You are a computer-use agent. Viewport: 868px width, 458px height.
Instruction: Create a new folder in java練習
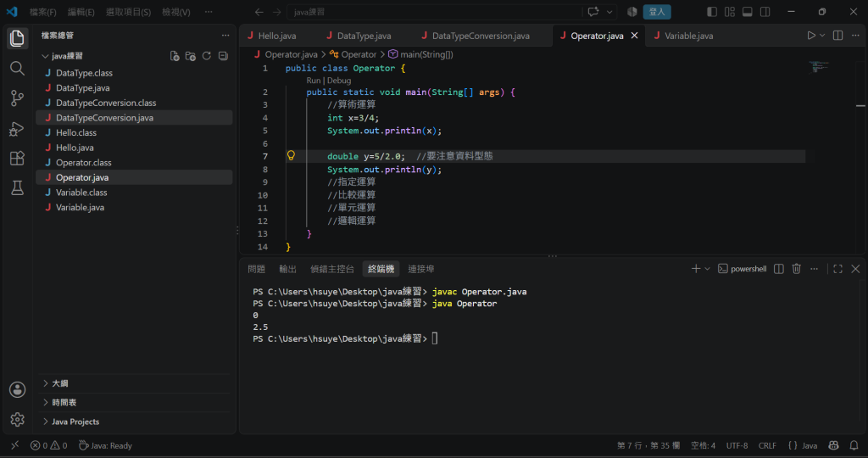point(191,56)
